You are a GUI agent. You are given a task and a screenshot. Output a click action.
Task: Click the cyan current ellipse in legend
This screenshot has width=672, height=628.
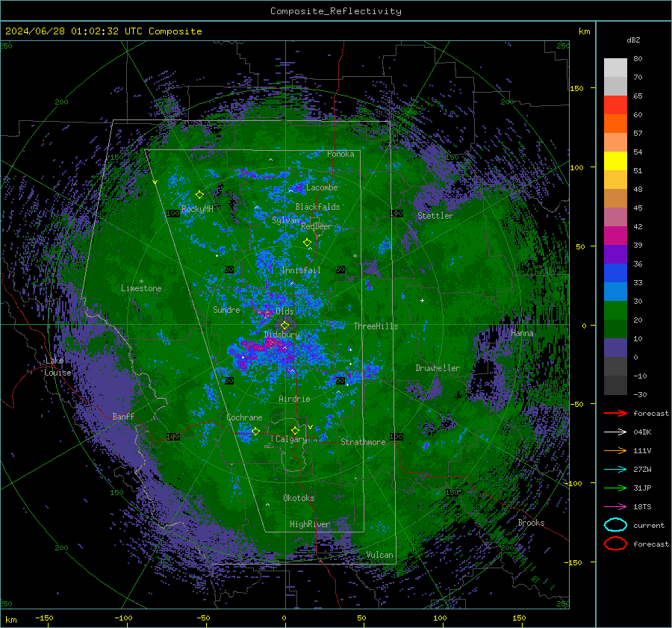[x=615, y=525]
